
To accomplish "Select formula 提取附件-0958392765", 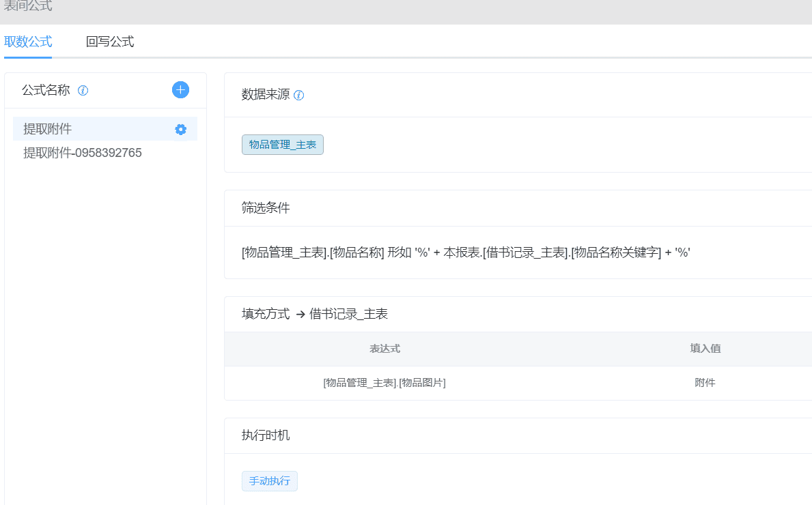I will click(83, 153).
